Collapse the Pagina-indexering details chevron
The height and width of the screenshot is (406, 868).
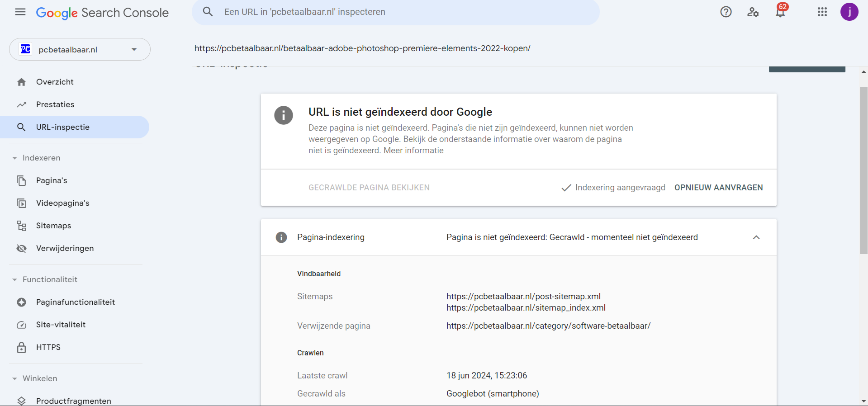pyautogui.click(x=756, y=237)
